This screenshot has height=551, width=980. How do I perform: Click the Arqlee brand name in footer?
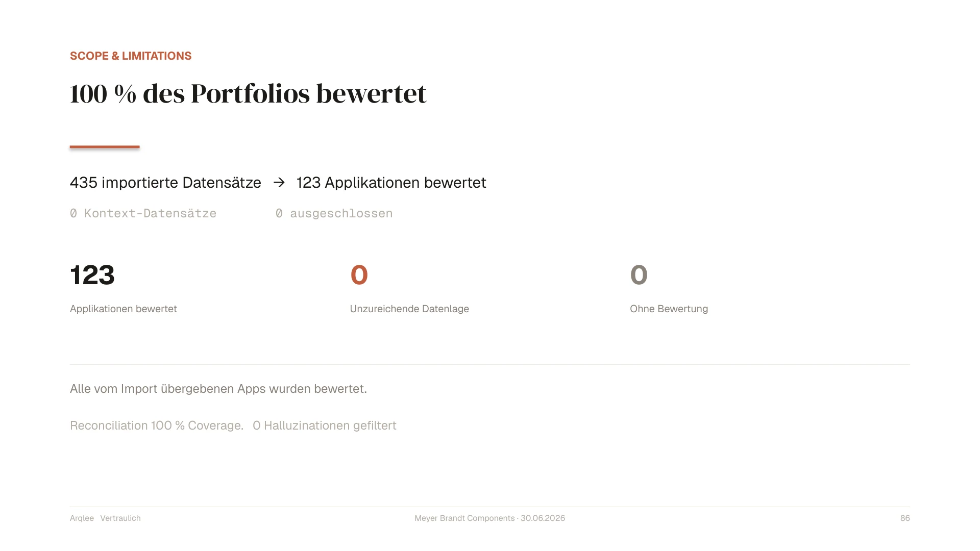82,518
